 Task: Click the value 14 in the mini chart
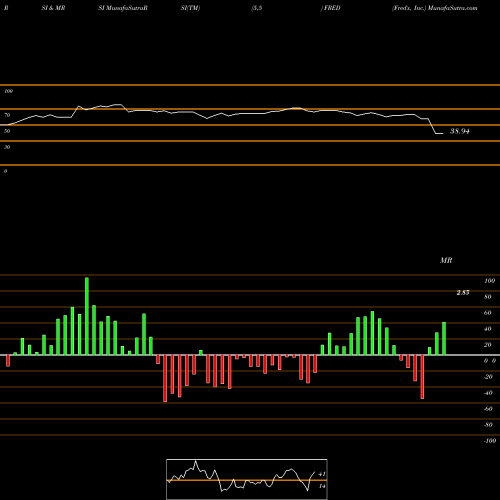(x=322, y=486)
